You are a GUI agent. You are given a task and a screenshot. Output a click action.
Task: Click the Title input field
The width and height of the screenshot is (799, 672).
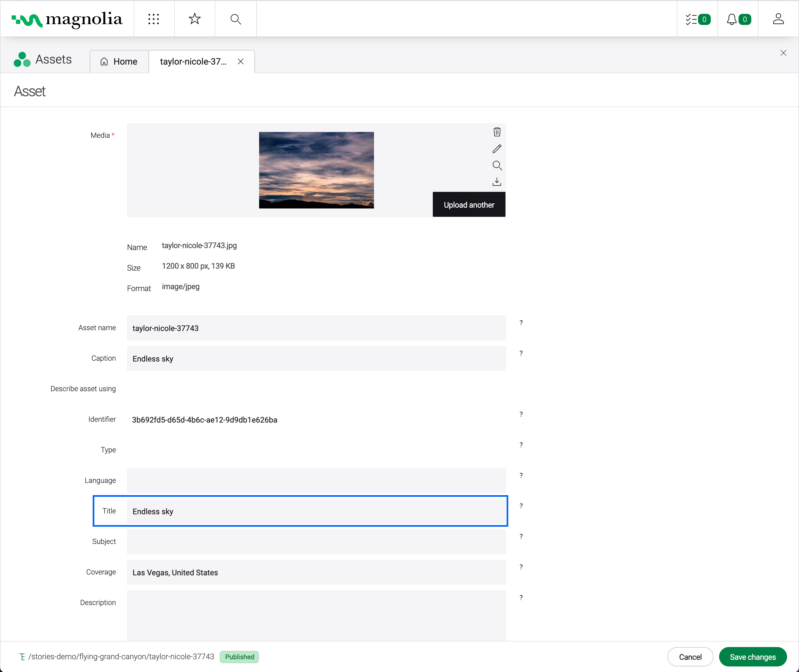316,511
